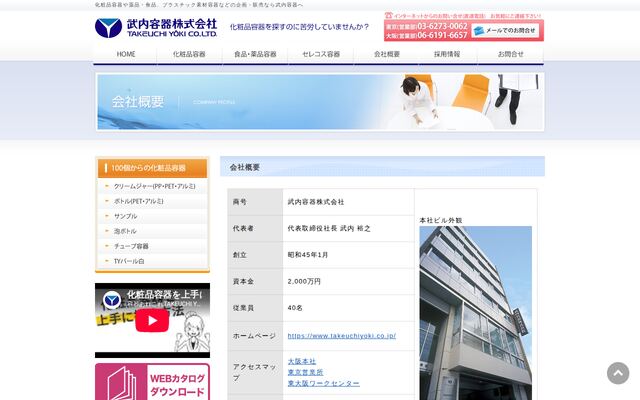Click the 代表取締役社長 武内 裕之 cell

[349, 229]
